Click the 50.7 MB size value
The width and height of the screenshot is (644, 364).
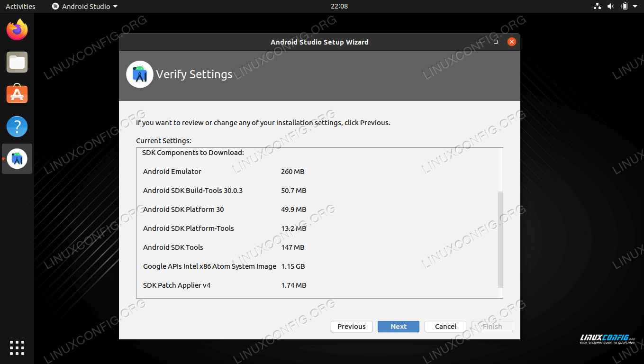tap(294, 191)
